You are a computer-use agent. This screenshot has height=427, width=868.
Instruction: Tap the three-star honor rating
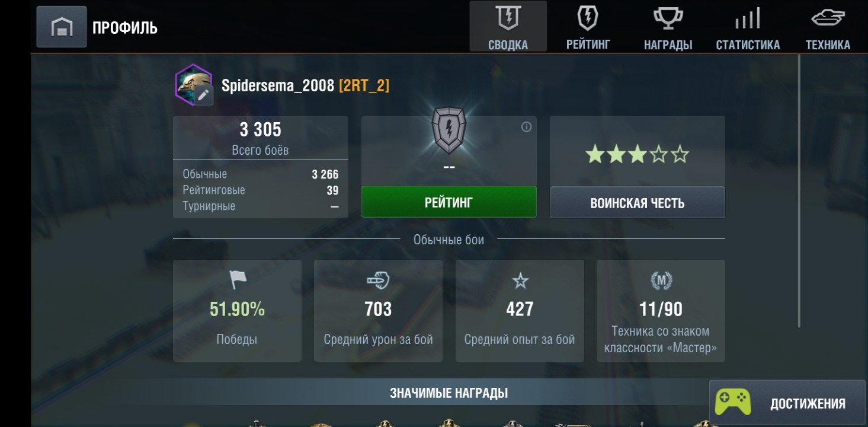[x=638, y=155]
